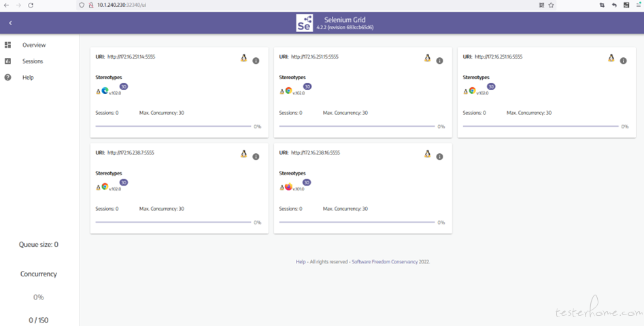Open the Software Freedom Conservancy link

[x=385, y=262]
